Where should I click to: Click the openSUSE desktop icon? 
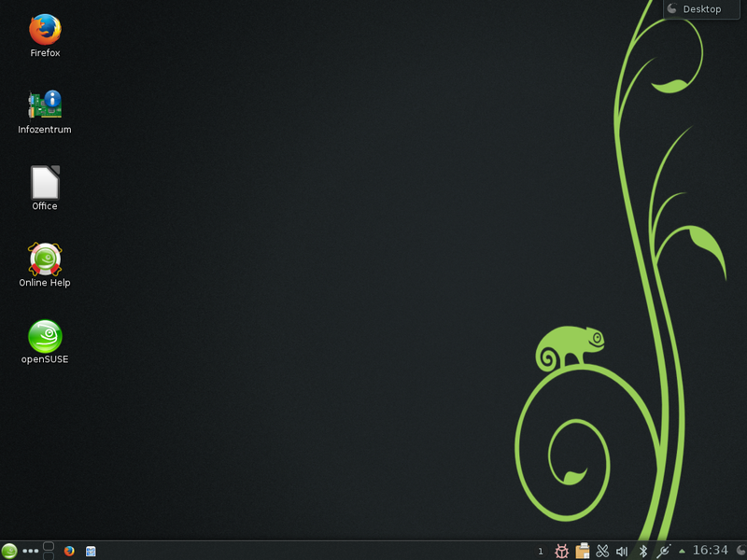click(x=44, y=337)
